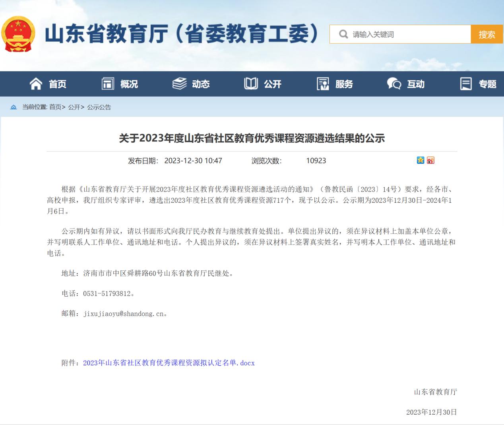Click the magnifier icon in search box
This screenshot has height=425, width=504.
pos(343,34)
